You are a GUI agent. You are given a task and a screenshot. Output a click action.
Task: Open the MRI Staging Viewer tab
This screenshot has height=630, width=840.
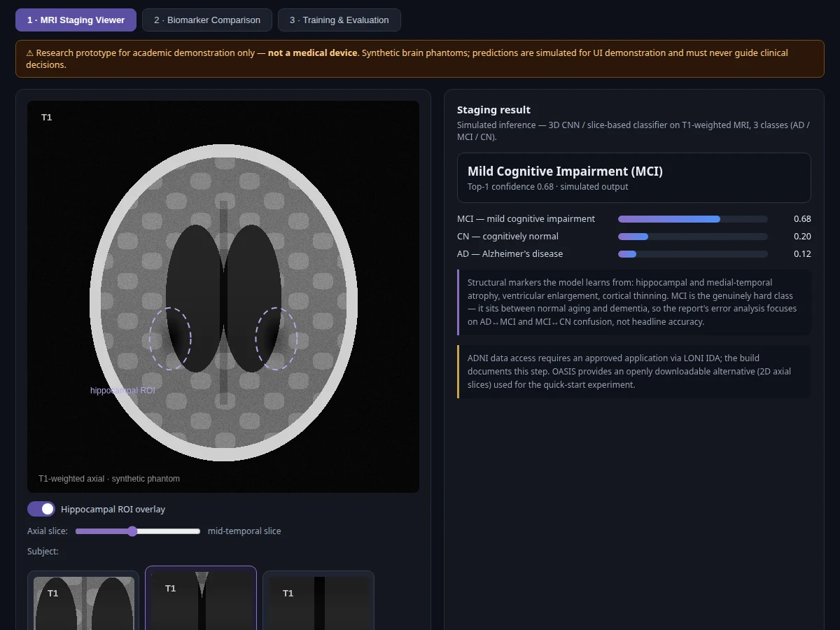tap(76, 20)
